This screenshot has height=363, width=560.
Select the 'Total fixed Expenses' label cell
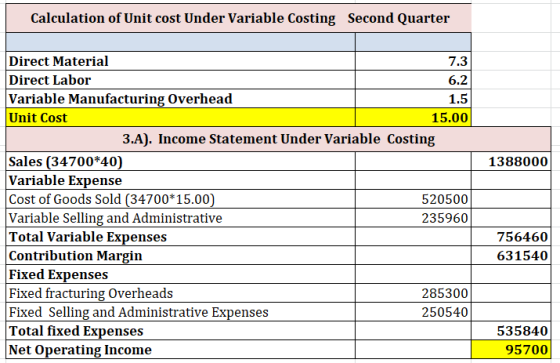tap(181, 331)
